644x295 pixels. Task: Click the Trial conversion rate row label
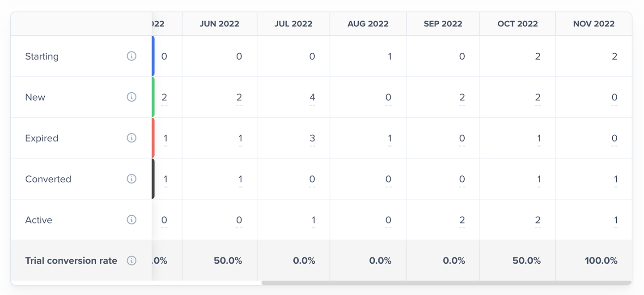point(71,261)
